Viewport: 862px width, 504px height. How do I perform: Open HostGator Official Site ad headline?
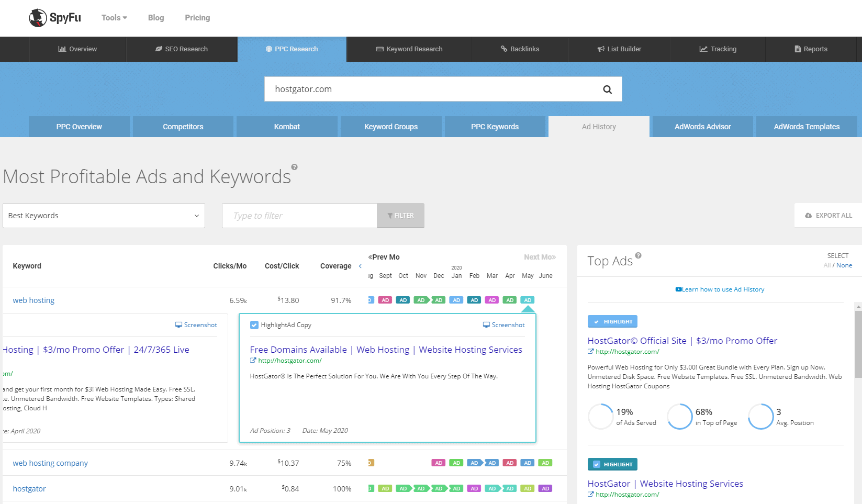(x=682, y=341)
